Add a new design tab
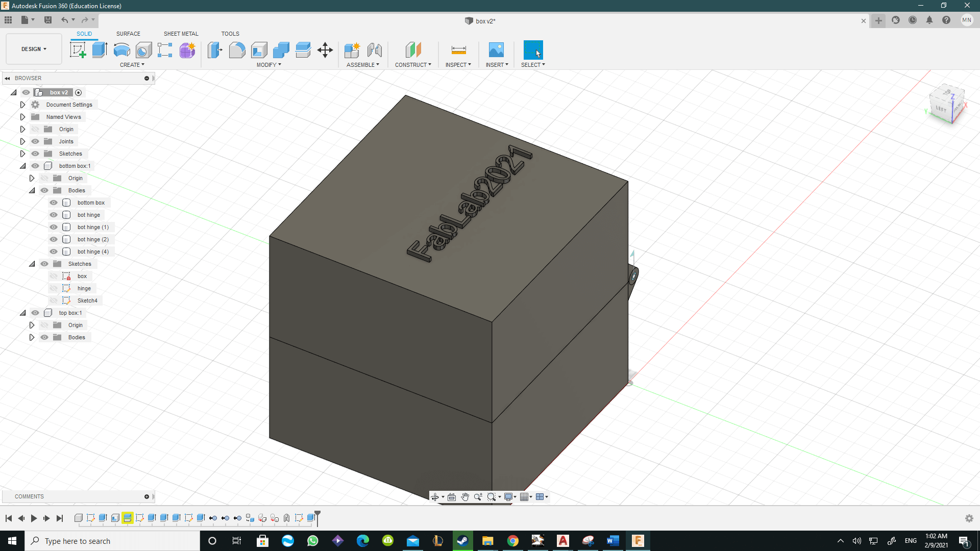The height and width of the screenshot is (551, 980). [878, 20]
